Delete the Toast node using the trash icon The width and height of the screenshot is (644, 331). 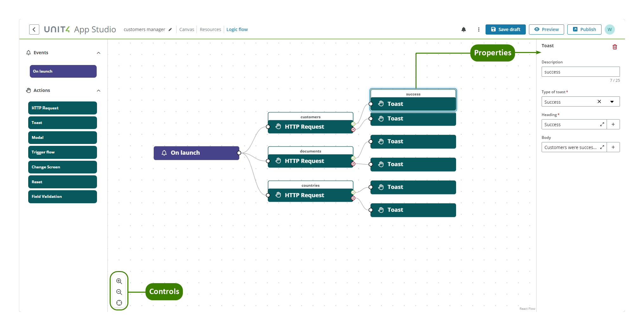click(615, 47)
